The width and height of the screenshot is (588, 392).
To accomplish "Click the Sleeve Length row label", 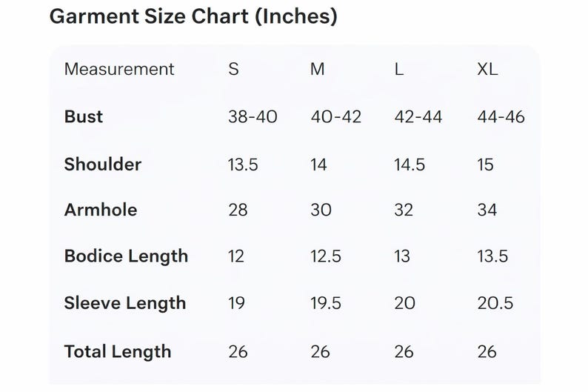I will pos(125,303).
